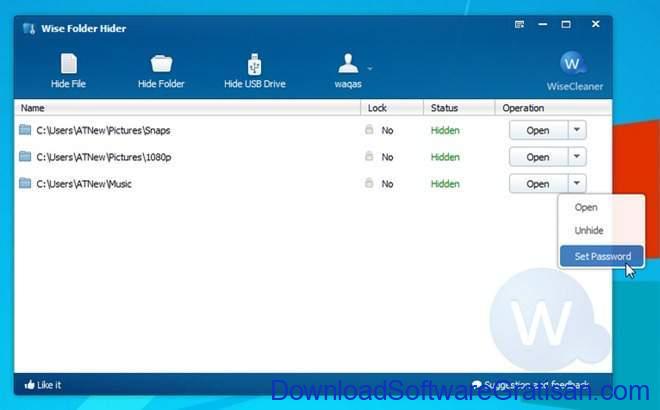The image size is (660, 410).
Task: Open the Snaps folder with Open button
Action: (538, 130)
